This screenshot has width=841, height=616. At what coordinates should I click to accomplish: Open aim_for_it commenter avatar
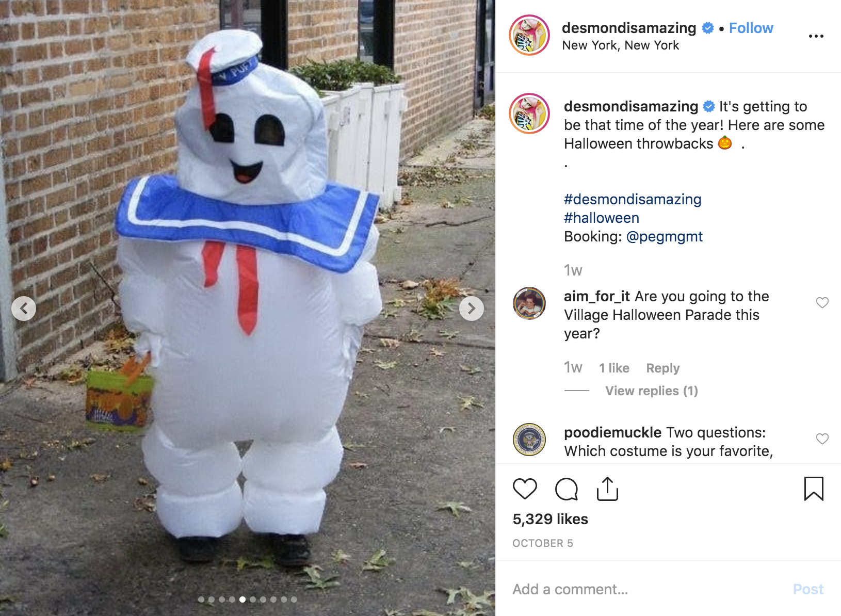[529, 303]
